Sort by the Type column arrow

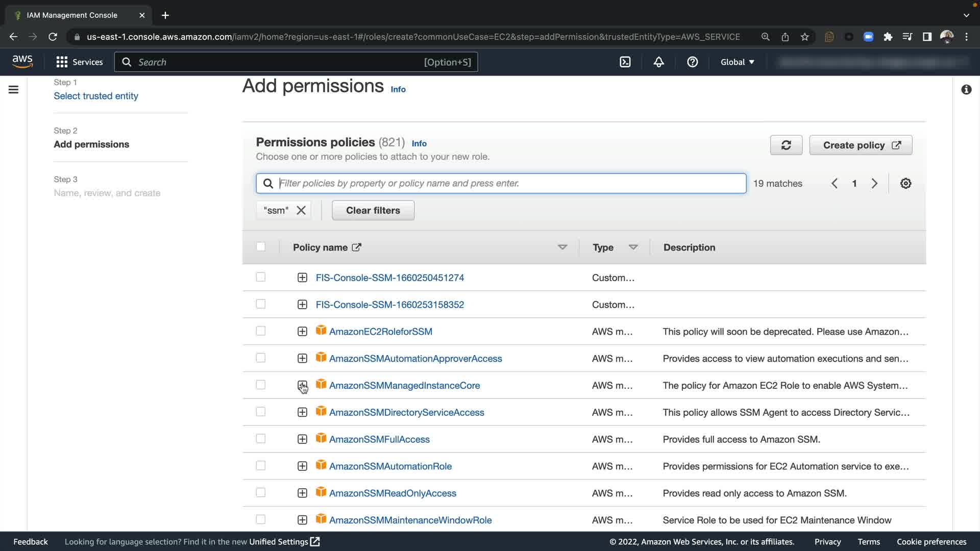click(633, 247)
